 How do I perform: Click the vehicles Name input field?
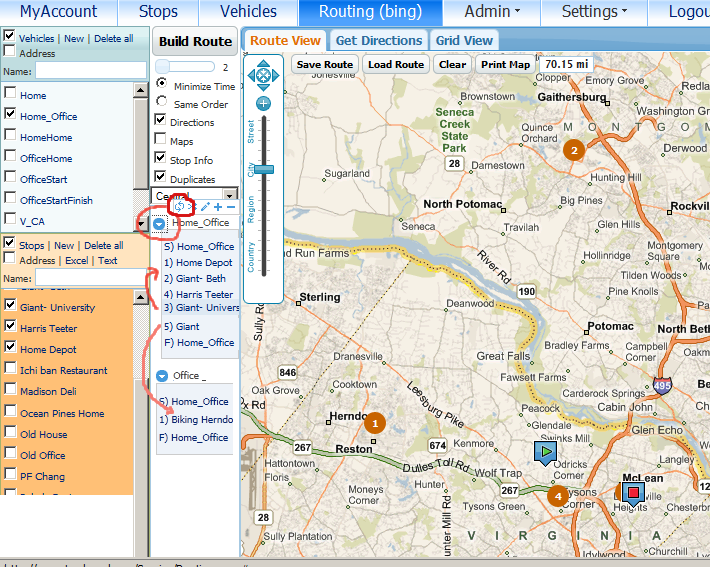pyautogui.click(x=91, y=71)
